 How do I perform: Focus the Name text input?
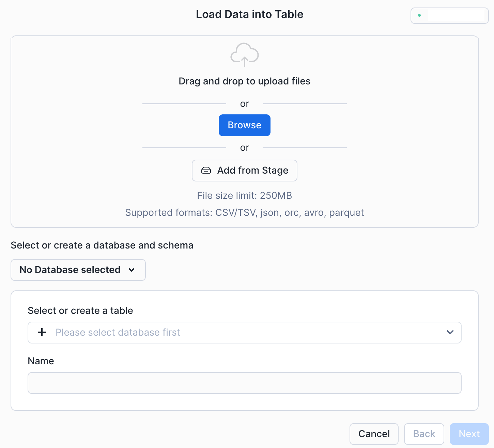(245, 383)
